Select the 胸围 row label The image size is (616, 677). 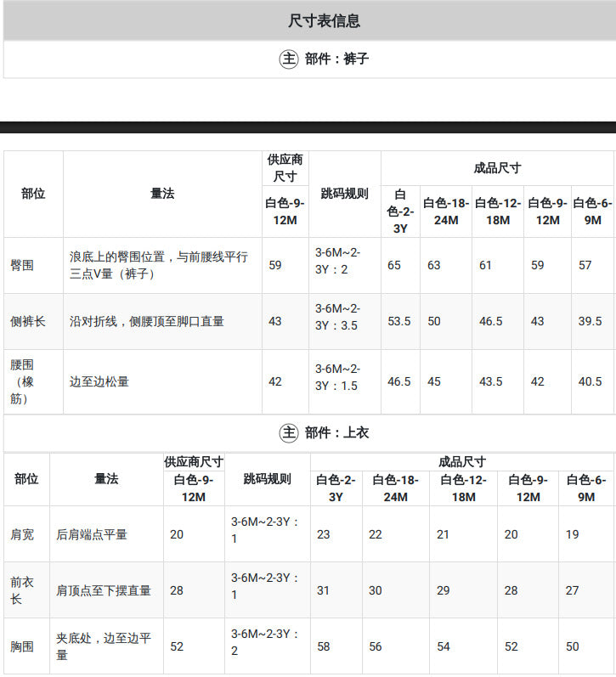(22, 646)
